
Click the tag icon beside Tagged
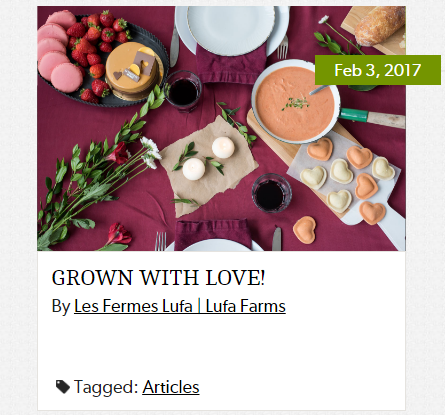(x=63, y=387)
